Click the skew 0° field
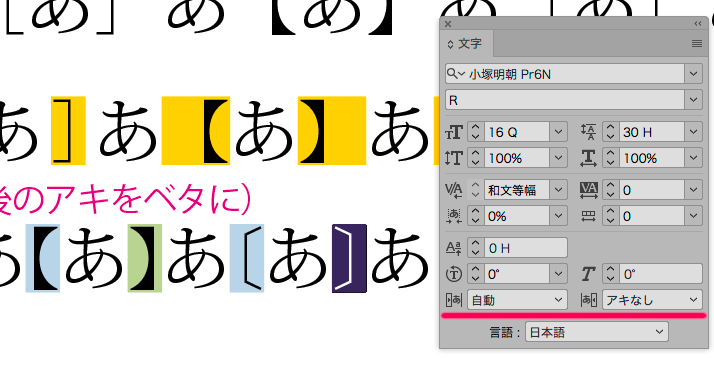Screen dimensions: 714x367 click(661, 274)
